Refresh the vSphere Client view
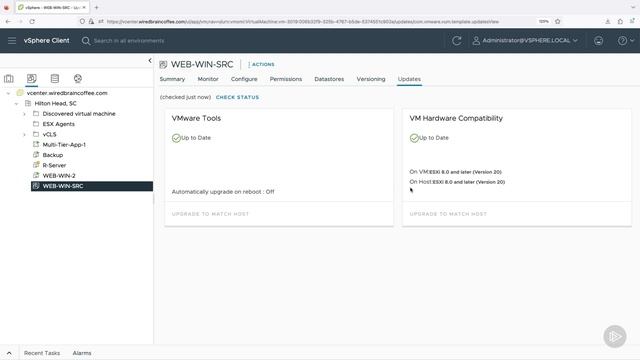Screen dimensions: 640x360 pos(457,40)
